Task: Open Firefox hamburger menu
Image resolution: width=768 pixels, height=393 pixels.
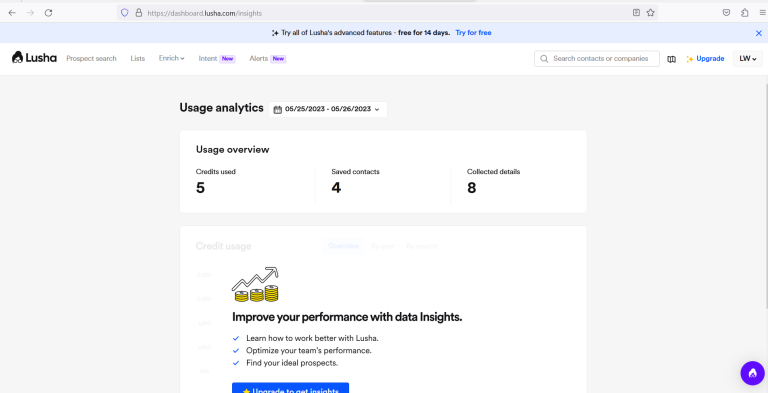Action: click(763, 13)
